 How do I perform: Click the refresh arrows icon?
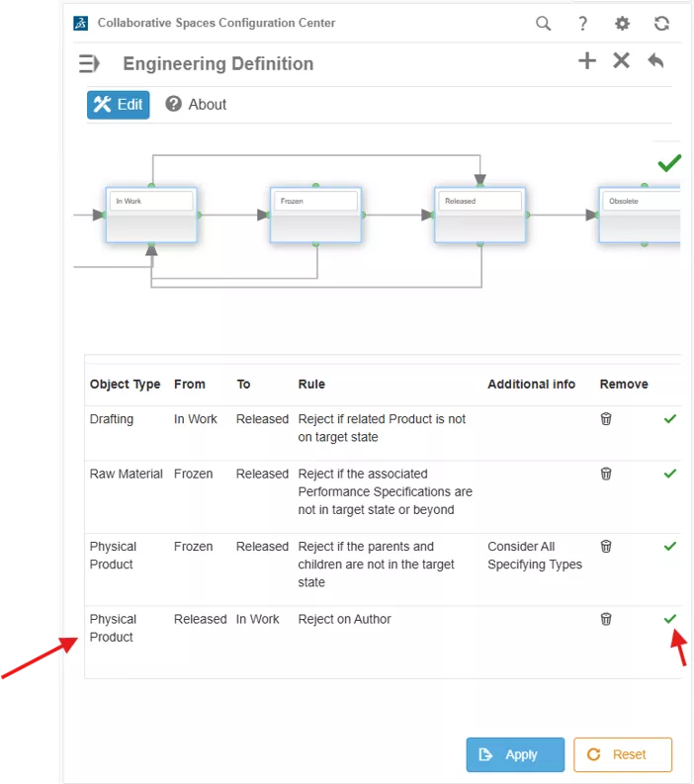pyautogui.click(x=661, y=24)
